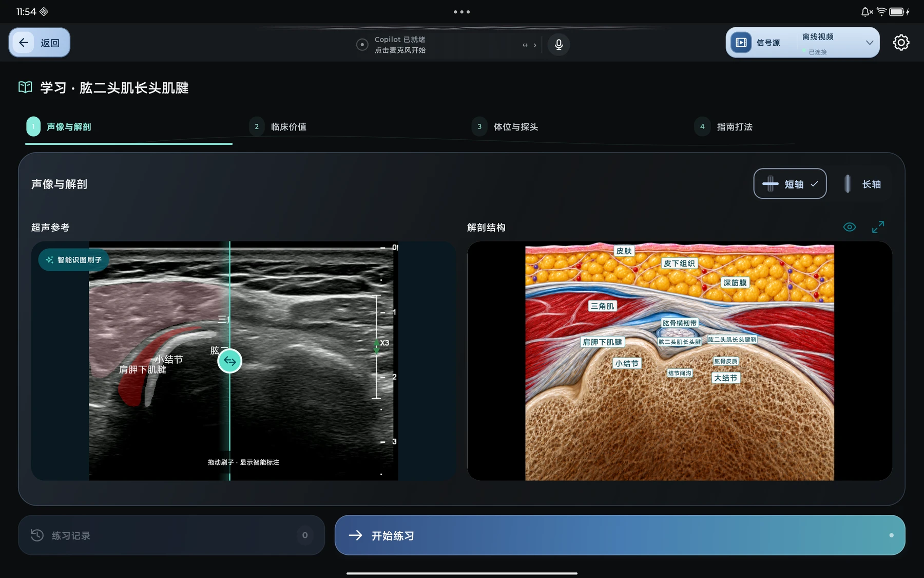Viewport: 924px width, 578px height.
Task: Click the 肱骨皮质 anatomy label
Action: [x=726, y=361]
